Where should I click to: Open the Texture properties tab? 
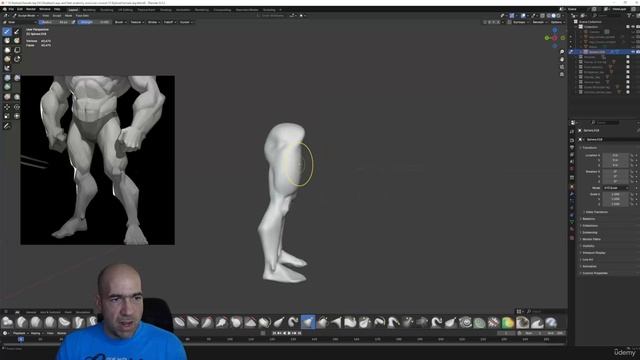[x=572, y=238]
